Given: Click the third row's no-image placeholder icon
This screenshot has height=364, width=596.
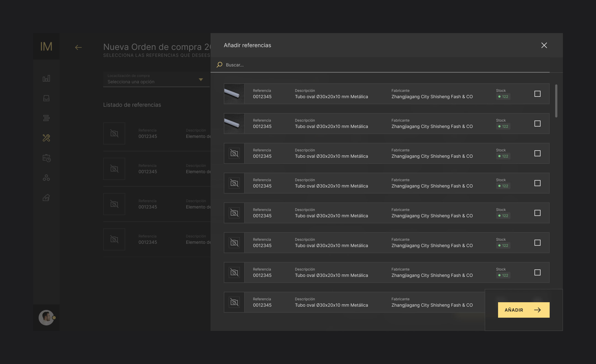Looking at the screenshot, I should [x=234, y=153].
